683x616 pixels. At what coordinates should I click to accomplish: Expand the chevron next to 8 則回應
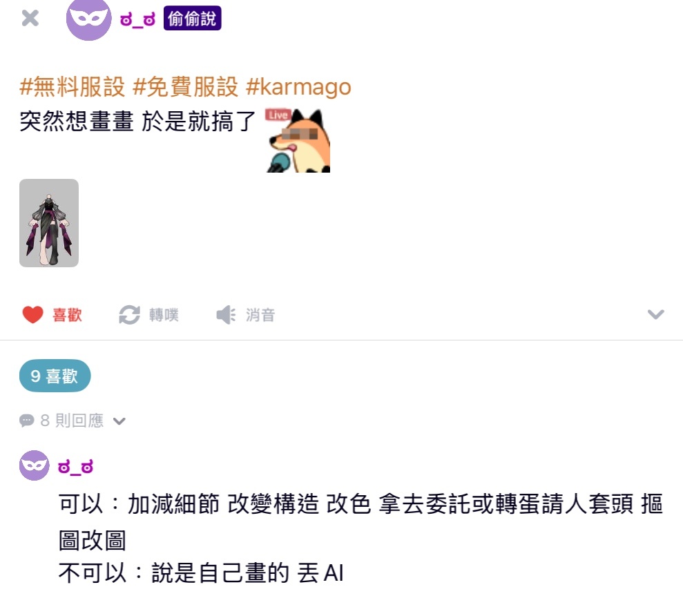coord(119,421)
